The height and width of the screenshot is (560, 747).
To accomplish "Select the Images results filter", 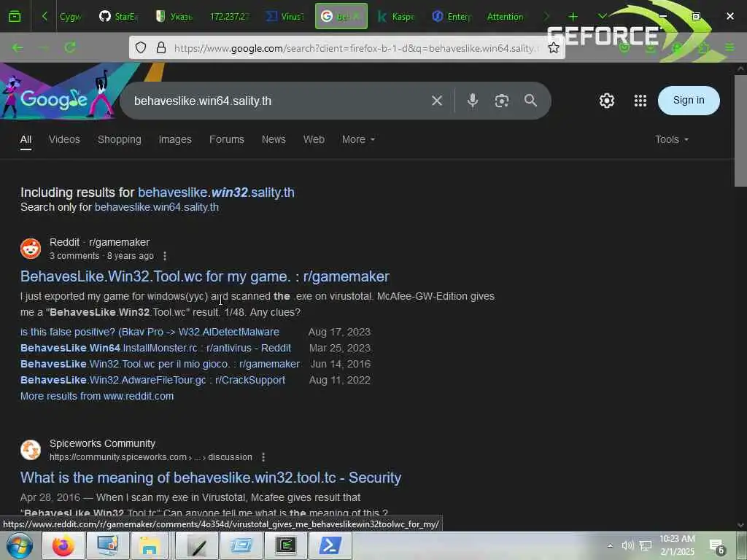I will click(x=175, y=139).
